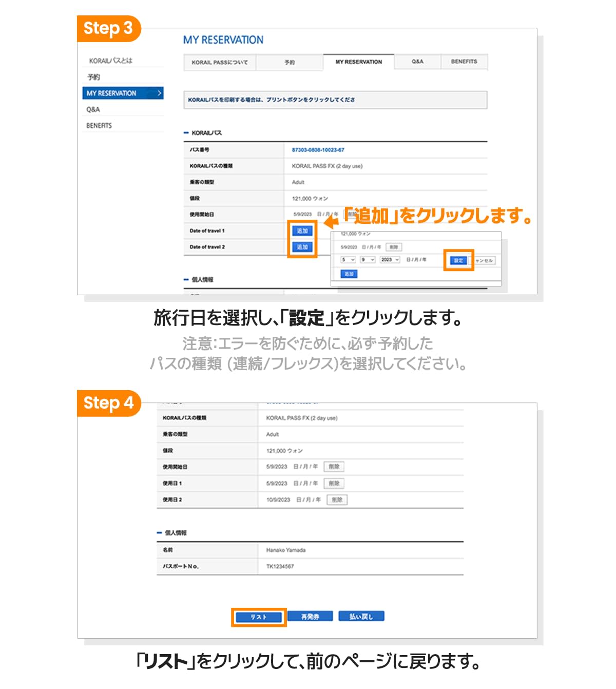616x689 pixels.
Task: Switch to the KORAIL PASSについて tab
Action: (x=220, y=62)
